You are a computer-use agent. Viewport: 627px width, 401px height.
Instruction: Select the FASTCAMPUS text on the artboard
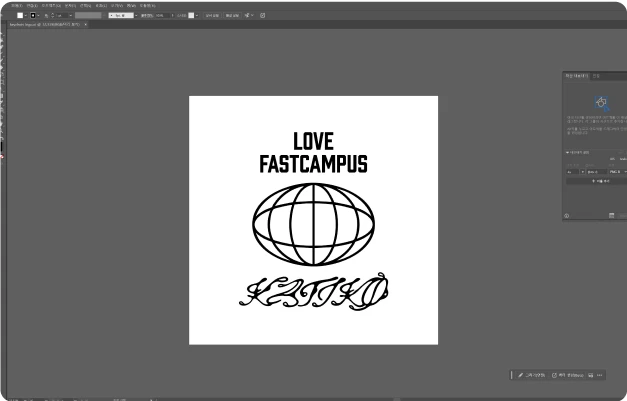[x=314, y=164]
